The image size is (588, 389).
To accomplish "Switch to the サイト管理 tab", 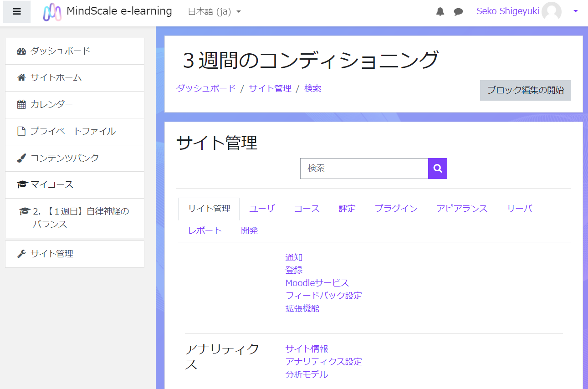I will click(209, 209).
